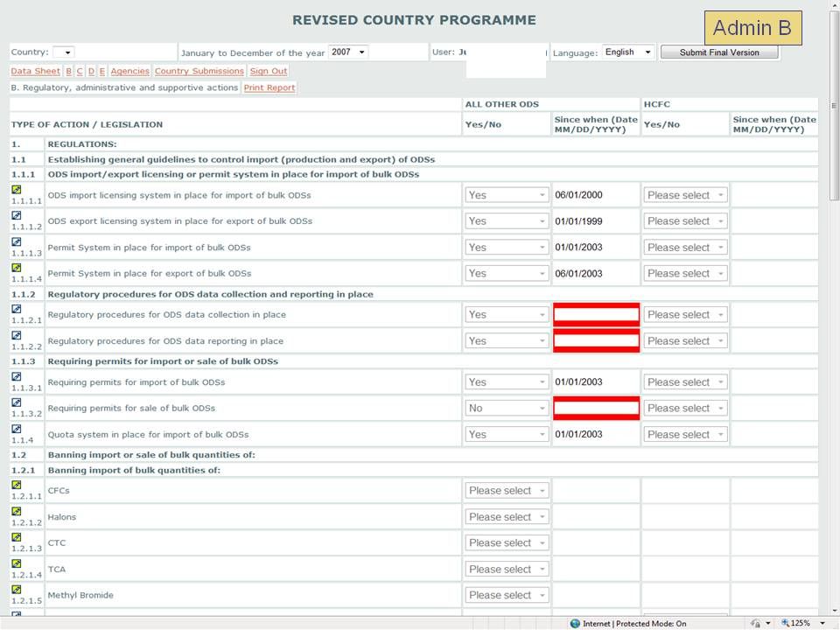
Task: Open the No dropdown for permits for sale
Action: (507, 409)
